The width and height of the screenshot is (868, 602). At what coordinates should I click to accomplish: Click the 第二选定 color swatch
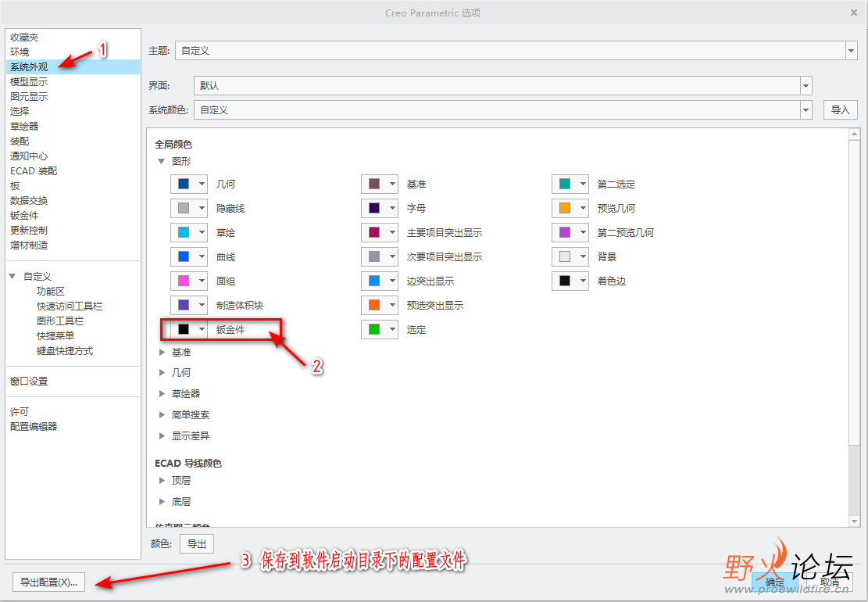(565, 184)
